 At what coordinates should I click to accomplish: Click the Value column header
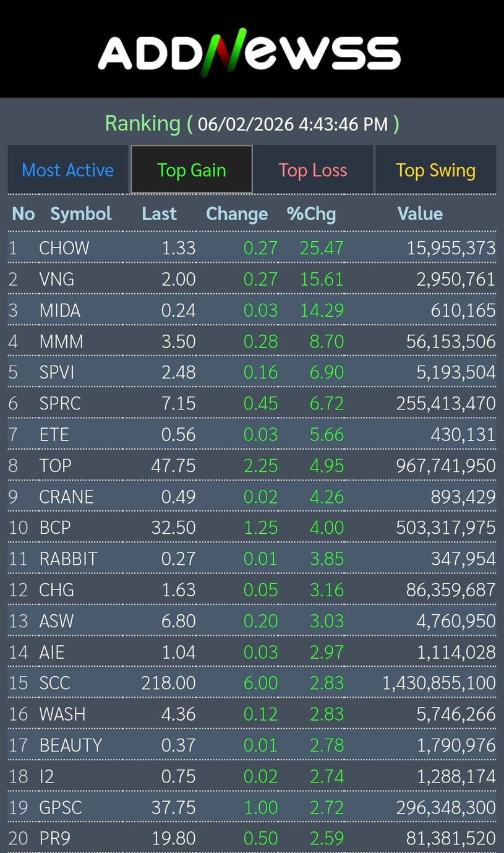pos(420,214)
